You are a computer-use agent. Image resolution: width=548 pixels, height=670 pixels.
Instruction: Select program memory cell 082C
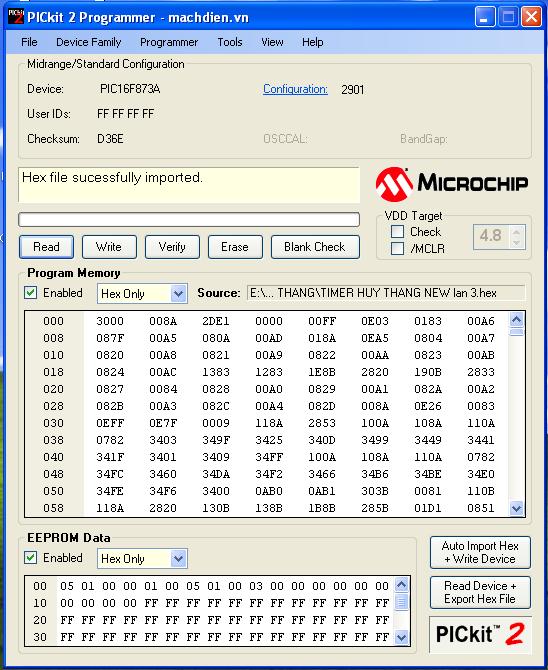click(216, 406)
